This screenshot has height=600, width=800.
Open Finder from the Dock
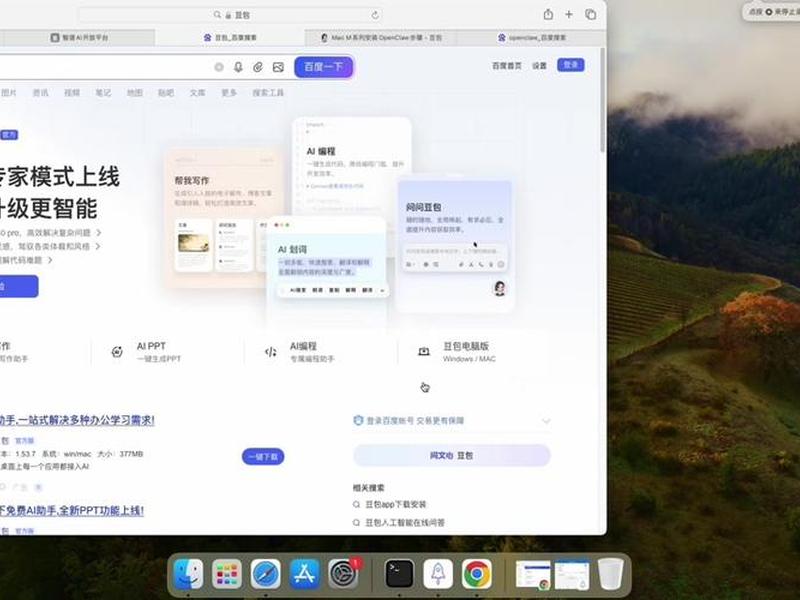tap(188, 573)
